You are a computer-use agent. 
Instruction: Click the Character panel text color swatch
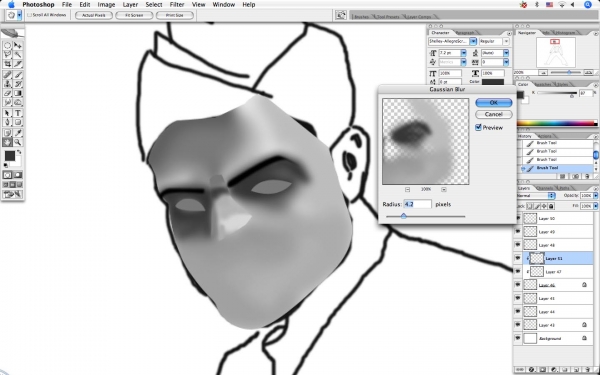493,82
